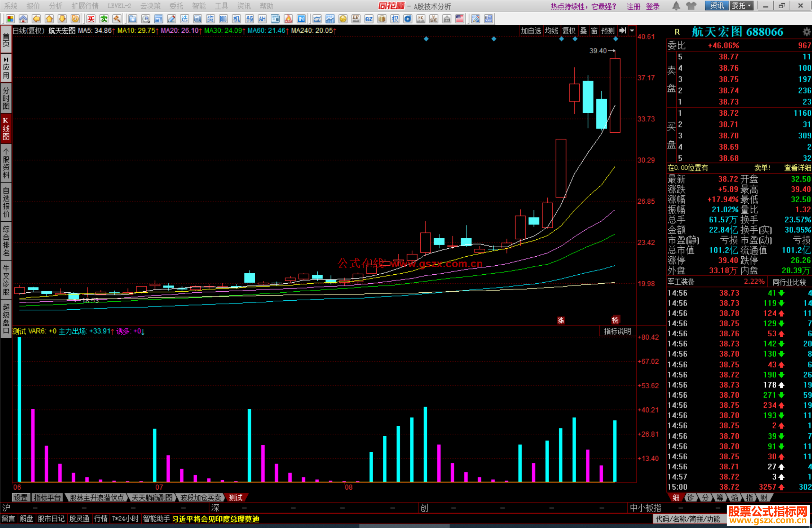
Task: Toggle 叠 overlay chart mode
Action: (583, 31)
